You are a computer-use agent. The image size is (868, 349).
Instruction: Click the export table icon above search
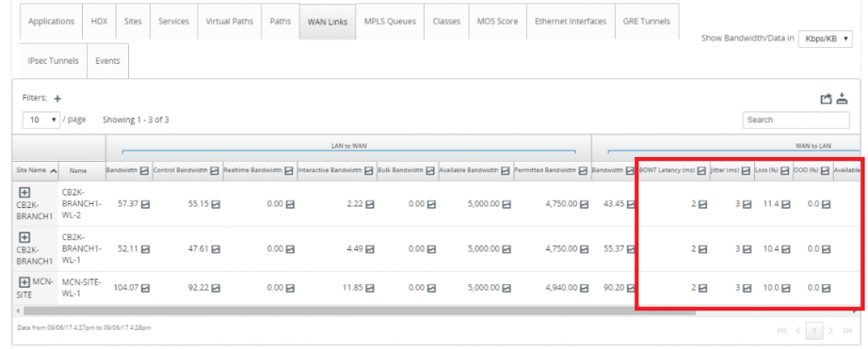coord(826,100)
